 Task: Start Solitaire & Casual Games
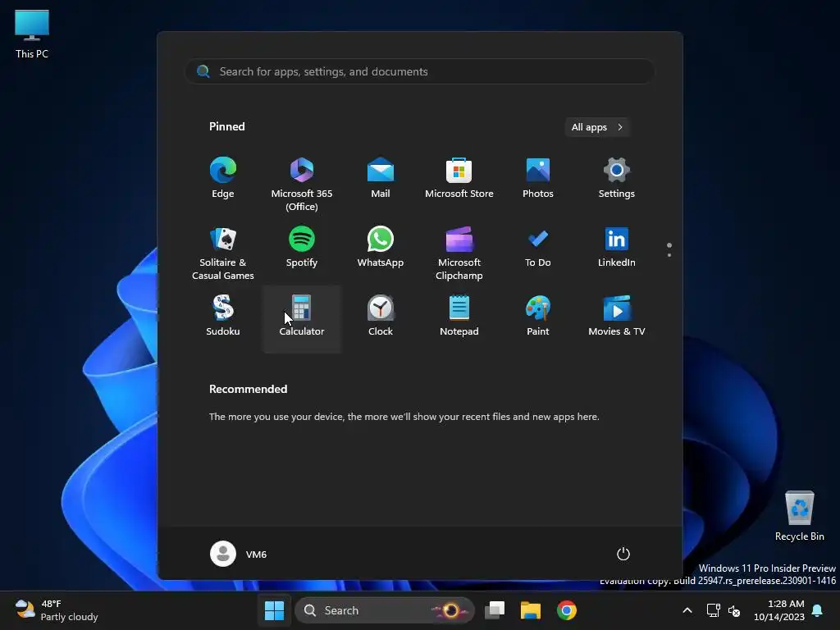[x=223, y=252]
